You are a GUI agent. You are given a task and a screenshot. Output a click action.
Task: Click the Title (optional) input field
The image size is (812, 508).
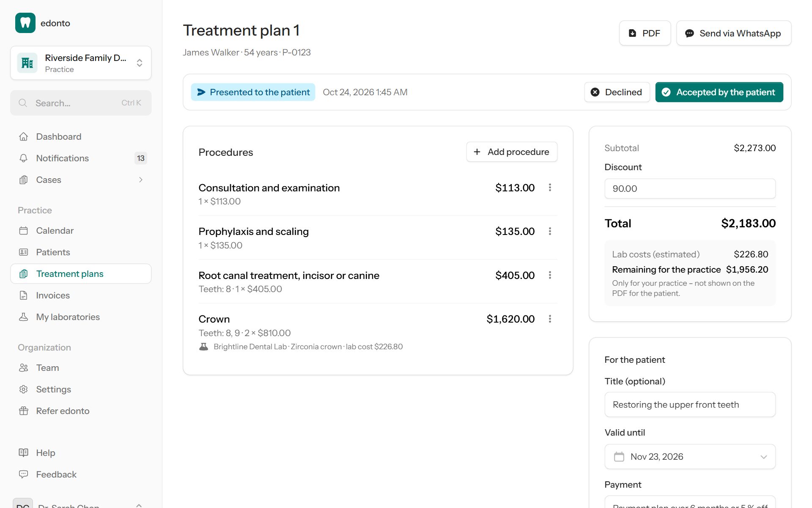click(690, 404)
